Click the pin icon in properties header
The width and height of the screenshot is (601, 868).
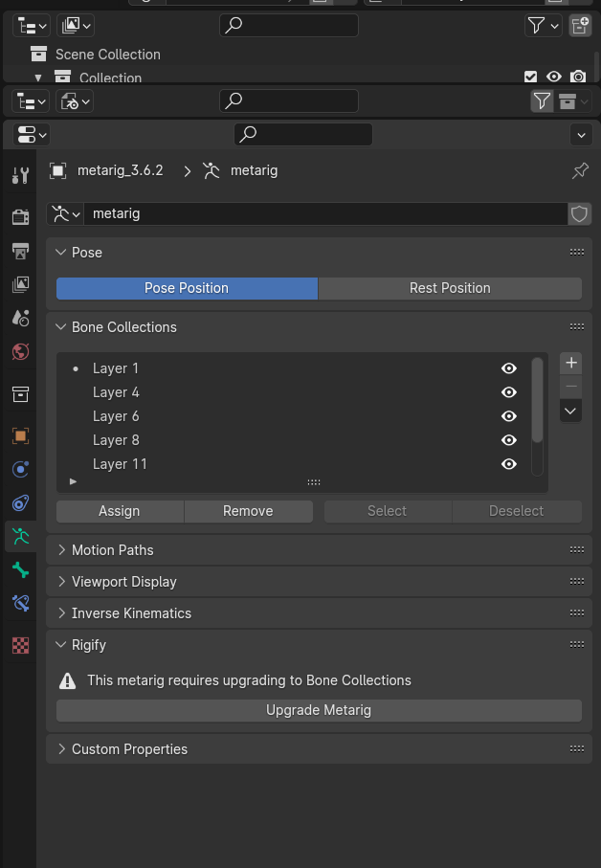tap(580, 170)
